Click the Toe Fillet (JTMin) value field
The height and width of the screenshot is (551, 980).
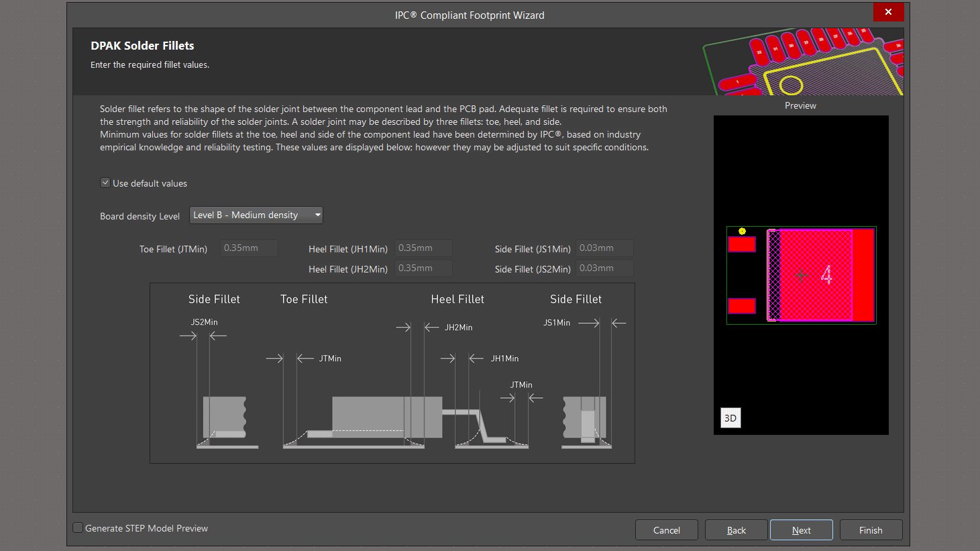click(x=250, y=248)
